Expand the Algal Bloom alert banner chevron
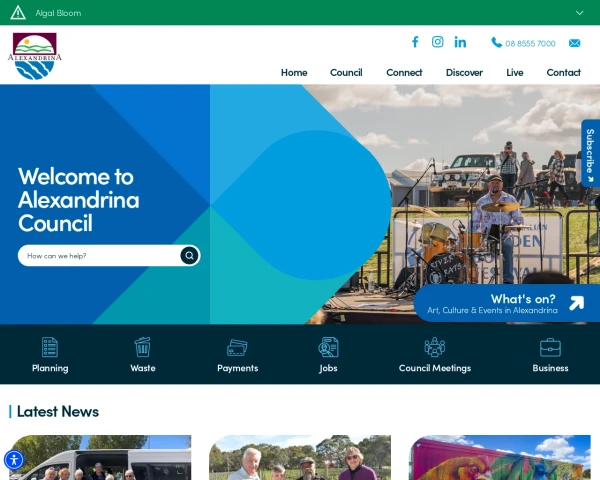The image size is (600, 480). [x=579, y=13]
